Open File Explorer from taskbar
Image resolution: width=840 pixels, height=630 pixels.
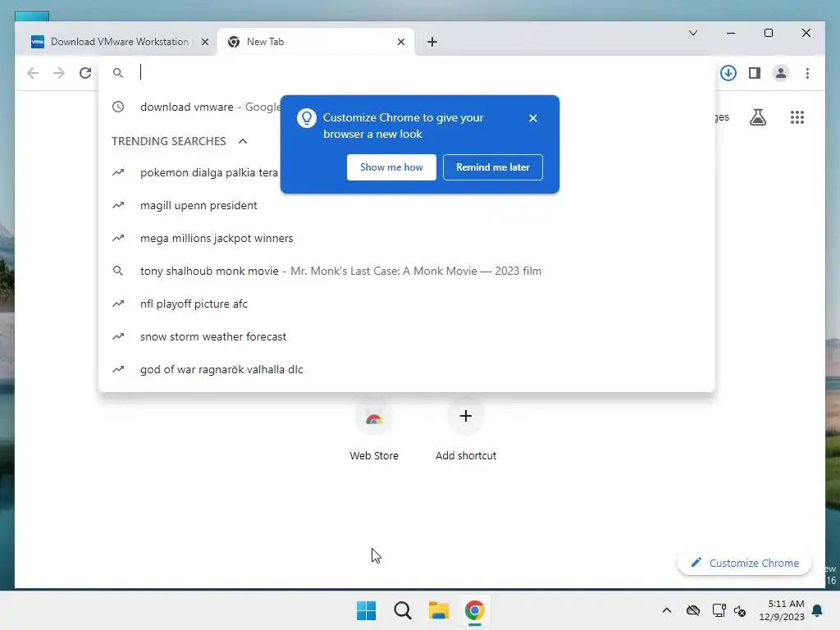(439, 610)
